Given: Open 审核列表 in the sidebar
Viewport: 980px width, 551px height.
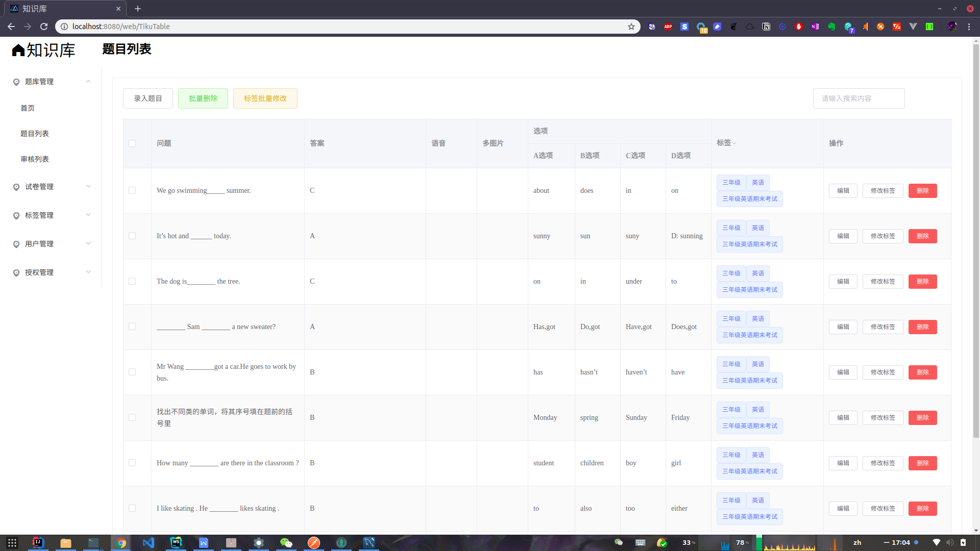Looking at the screenshot, I should (35, 159).
